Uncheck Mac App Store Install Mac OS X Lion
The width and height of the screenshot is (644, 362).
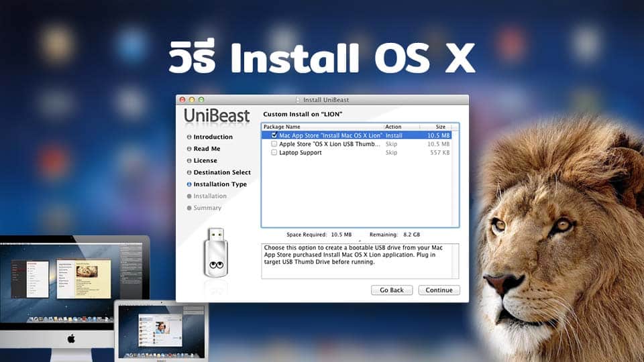274,135
